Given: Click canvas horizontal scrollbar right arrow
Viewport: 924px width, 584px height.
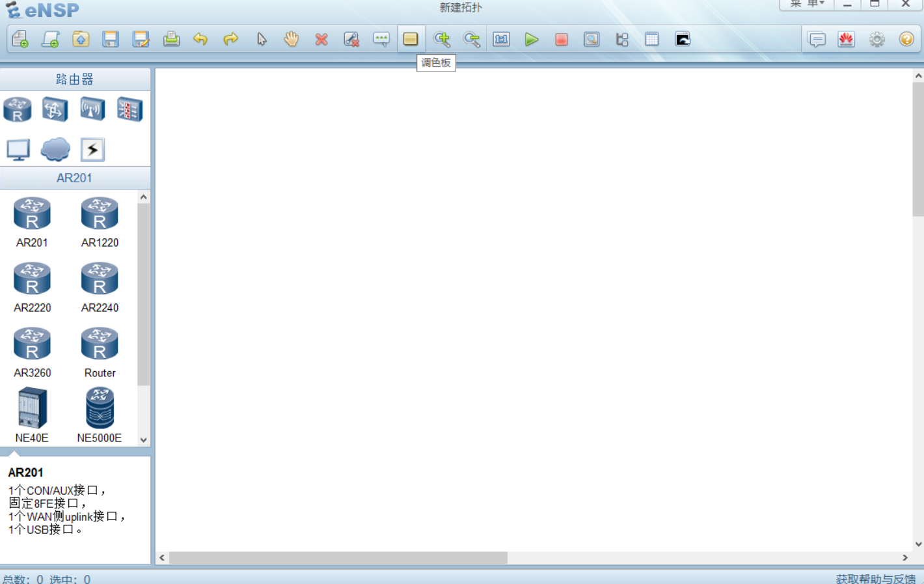Looking at the screenshot, I should [905, 558].
